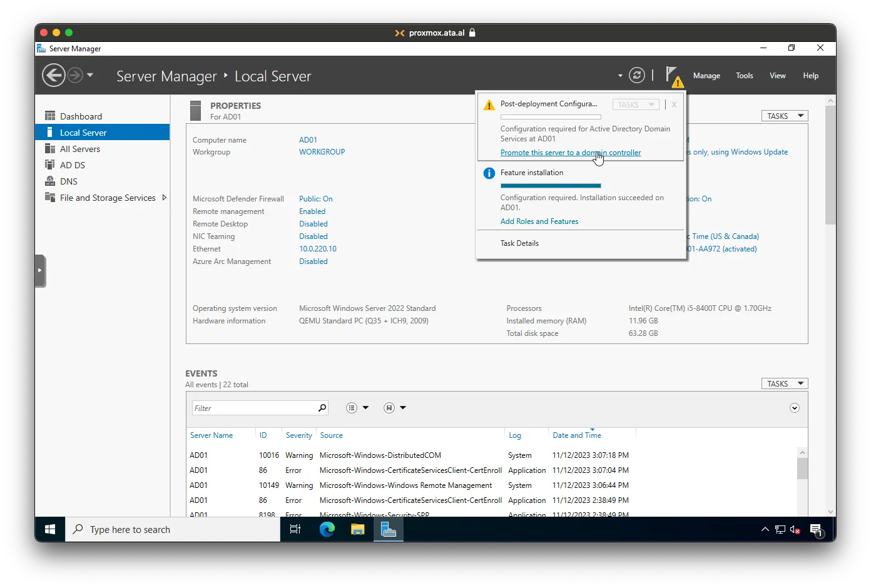Expand the events filter criteria chevron
The width and height of the screenshot is (871, 588).
coord(795,408)
